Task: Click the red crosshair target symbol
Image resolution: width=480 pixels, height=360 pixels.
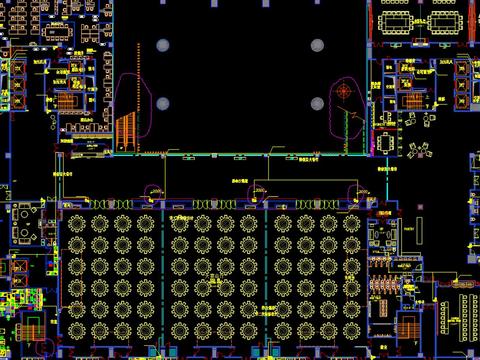Action: pyautogui.click(x=343, y=91)
